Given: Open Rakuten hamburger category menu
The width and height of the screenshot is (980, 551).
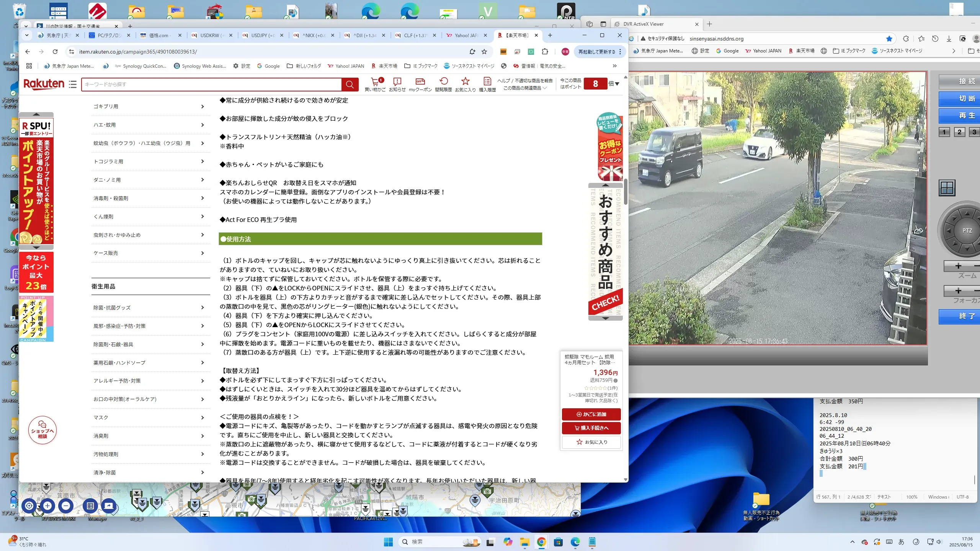Looking at the screenshot, I should (73, 84).
